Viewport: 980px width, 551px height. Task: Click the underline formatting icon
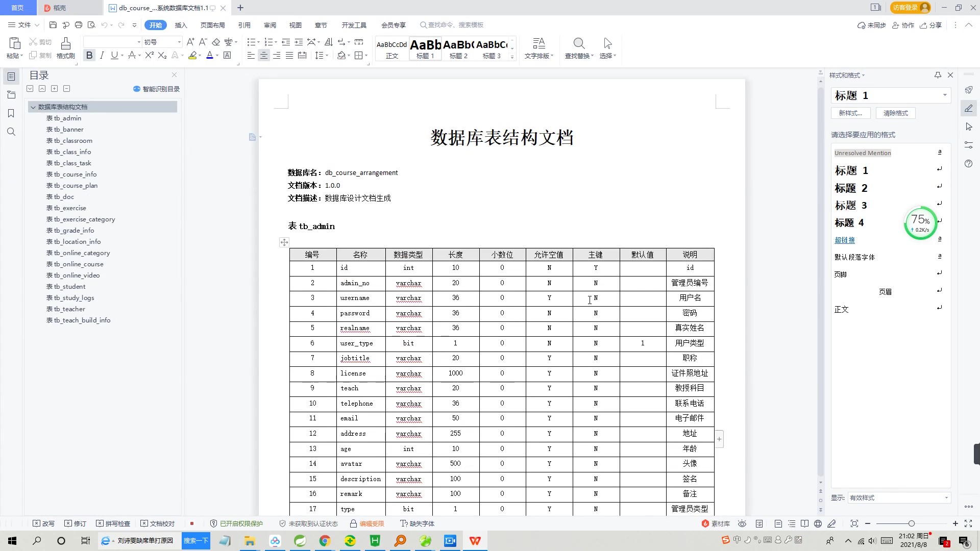coord(114,55)
